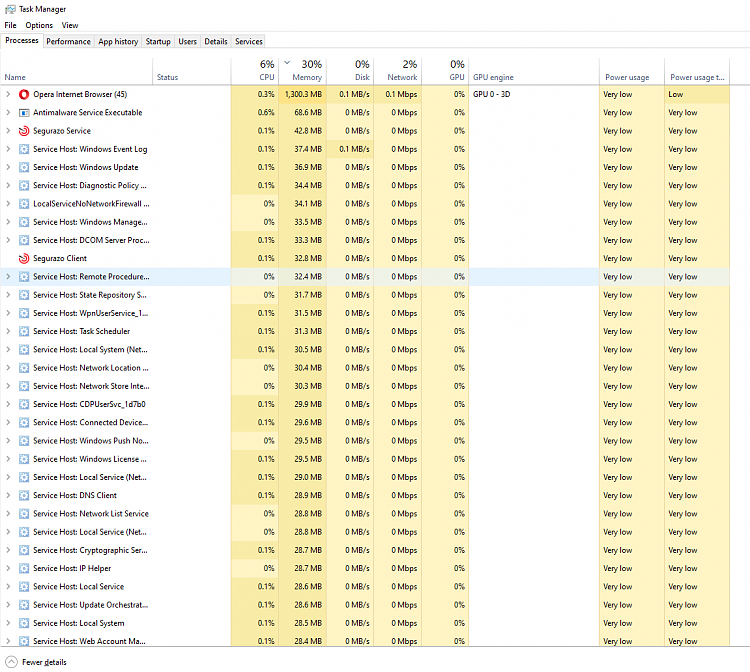
Task: Sort processes by the Name column
Action: (x=77, y=71)
